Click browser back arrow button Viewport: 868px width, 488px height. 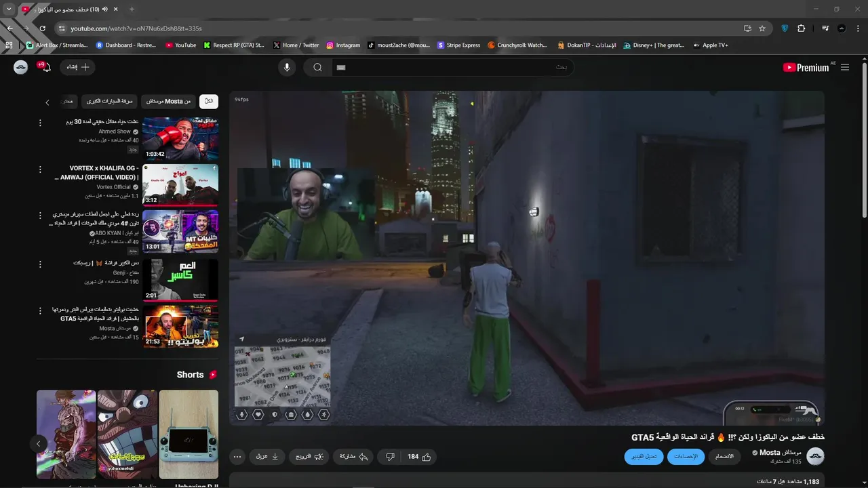pyautogui.click(x=10, y=28)
